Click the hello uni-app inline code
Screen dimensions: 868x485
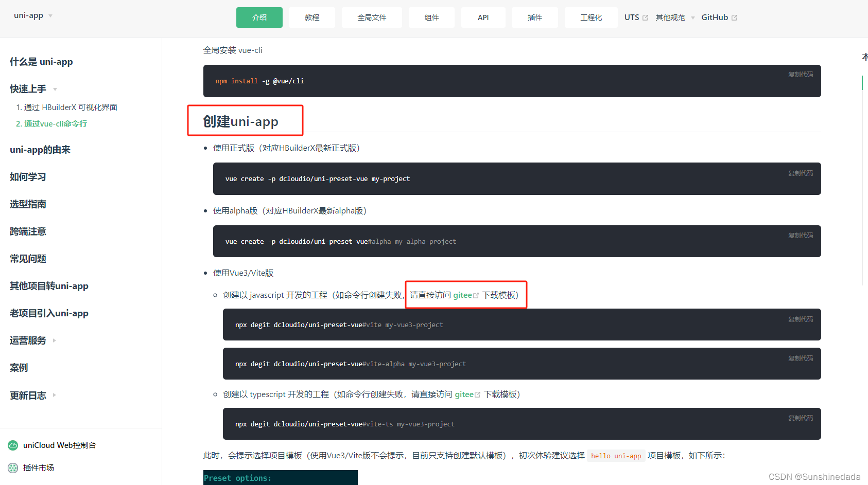(616, 456)
